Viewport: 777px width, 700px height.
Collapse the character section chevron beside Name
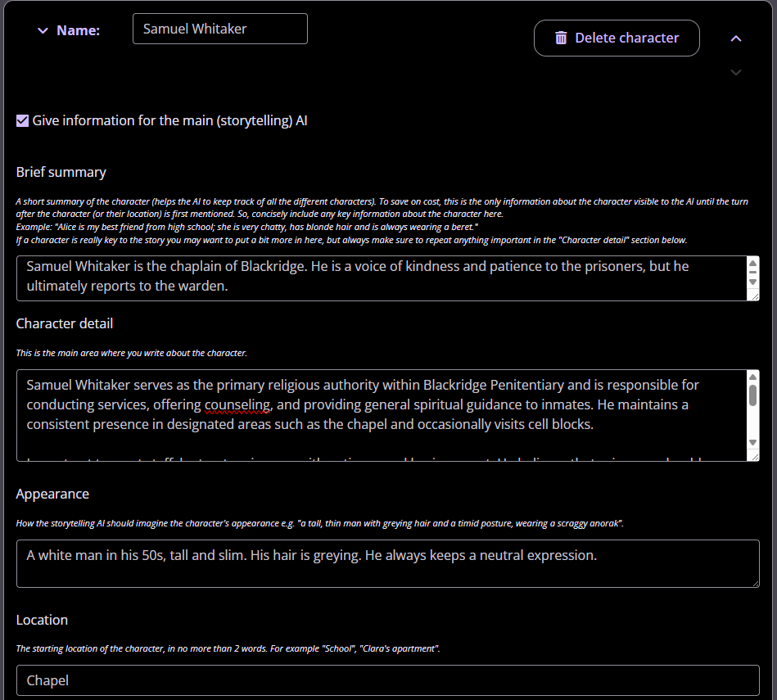click(x=43, y=30)
